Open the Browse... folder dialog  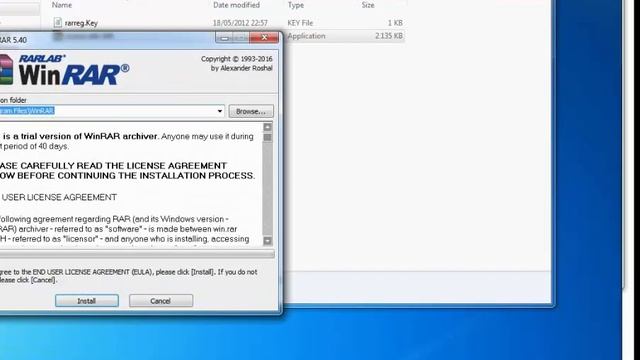(x=251, y=111)
